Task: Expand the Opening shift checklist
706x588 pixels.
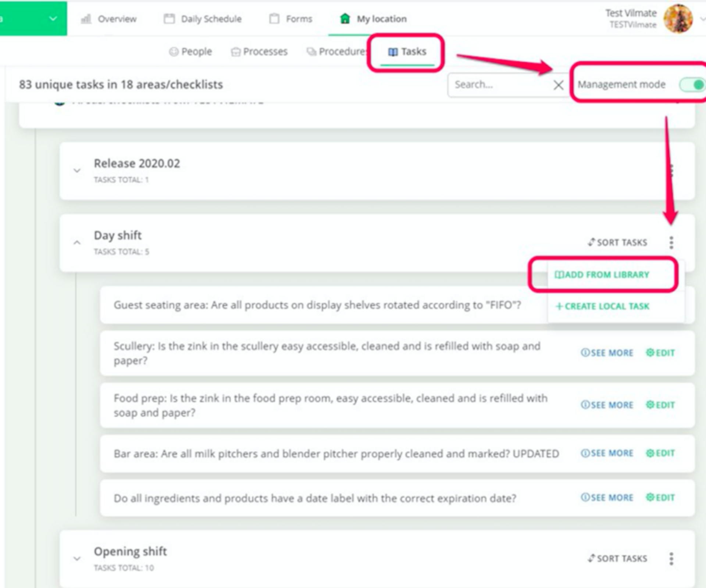Action: click(77, 559)
